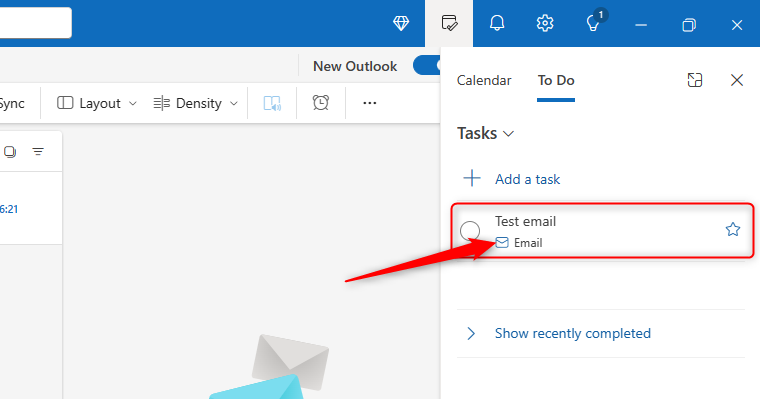Star the Test email task as important

733,229
